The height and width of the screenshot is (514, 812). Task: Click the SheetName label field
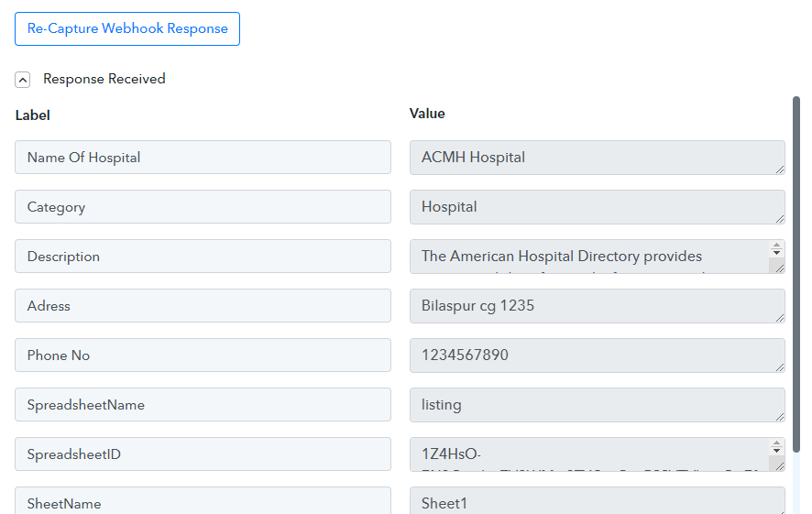[x=203, y=500]
